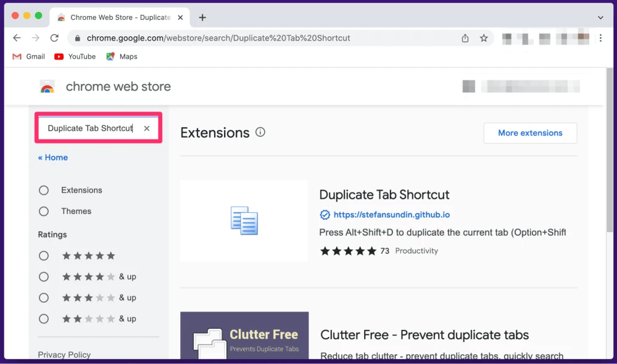Viewport: 617px width, 364px height.
Task: Clear the search query with the X
Action: point(146,128)
